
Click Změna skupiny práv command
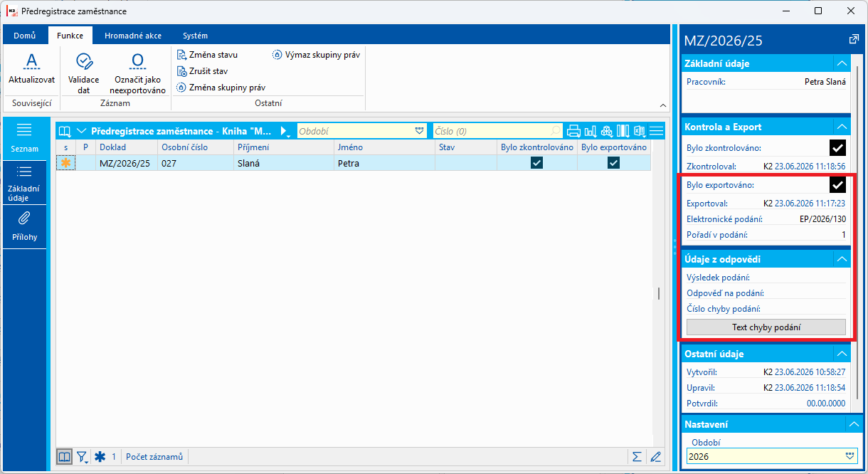pyautogui.click(x=221, y=88)
